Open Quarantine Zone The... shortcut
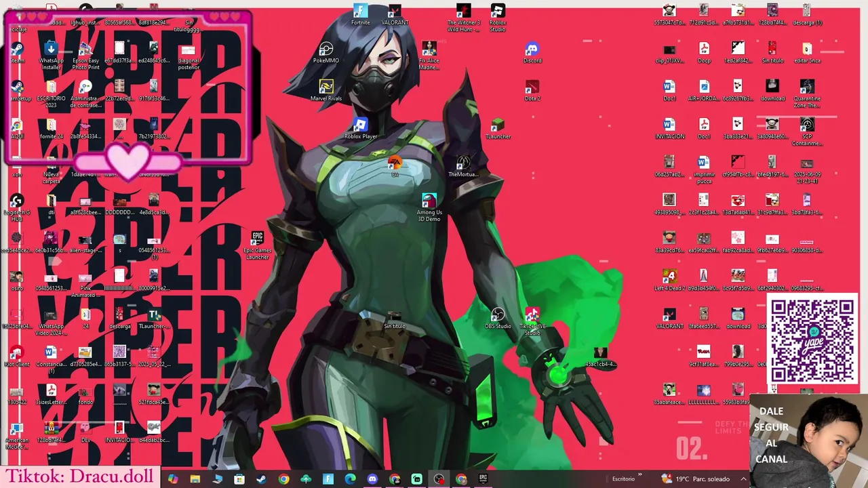This screenshot has height=488, width=868. [806, 94]
